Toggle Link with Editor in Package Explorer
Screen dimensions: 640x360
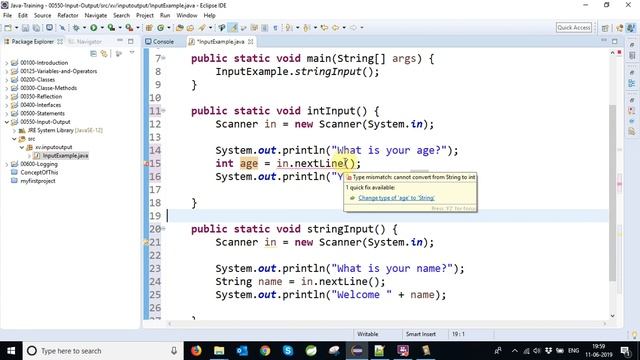click(104, 53)
